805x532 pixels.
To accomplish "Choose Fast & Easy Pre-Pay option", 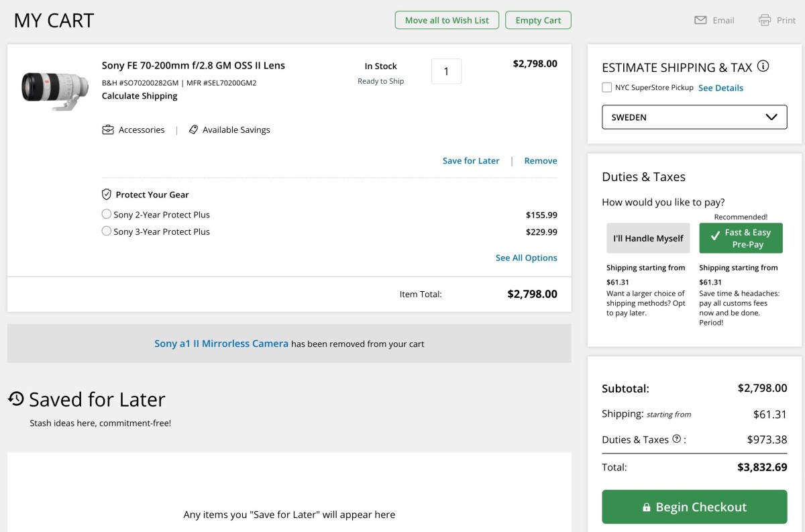I will click(741, 238).
